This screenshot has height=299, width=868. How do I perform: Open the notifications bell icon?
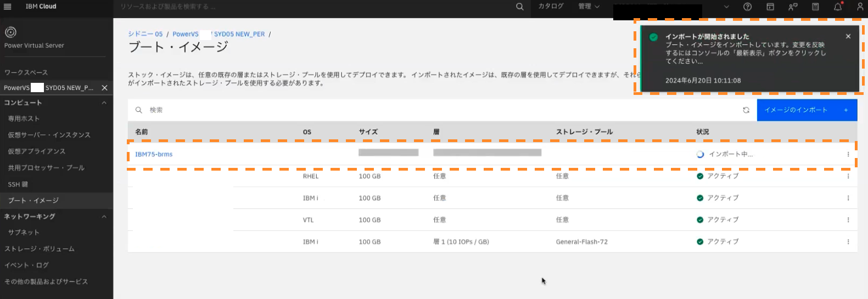click(x=838, y=7)
